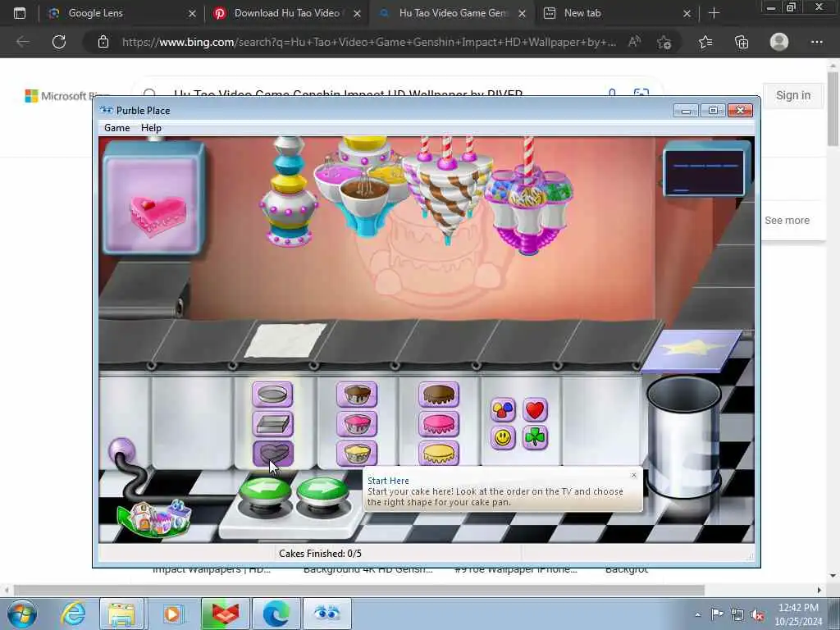Add this page to favorites
Screen dimensions: 840x630
664,42
